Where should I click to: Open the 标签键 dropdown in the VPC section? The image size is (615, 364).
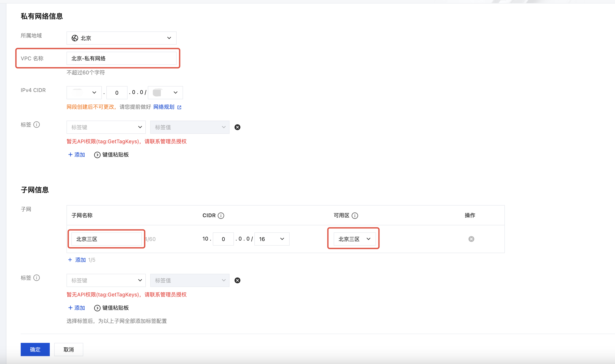coord(106,127)
